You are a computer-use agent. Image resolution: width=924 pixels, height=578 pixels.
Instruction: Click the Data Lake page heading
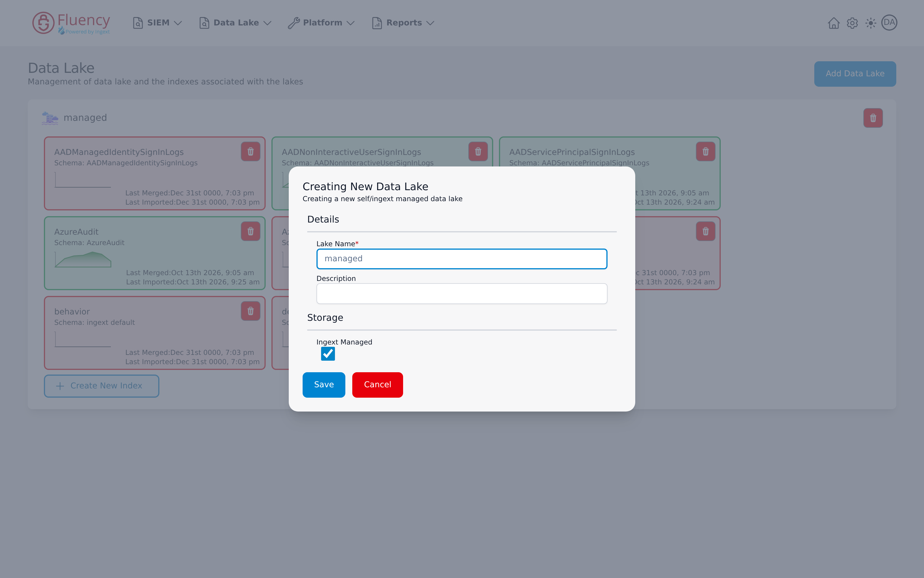(61, 68)
